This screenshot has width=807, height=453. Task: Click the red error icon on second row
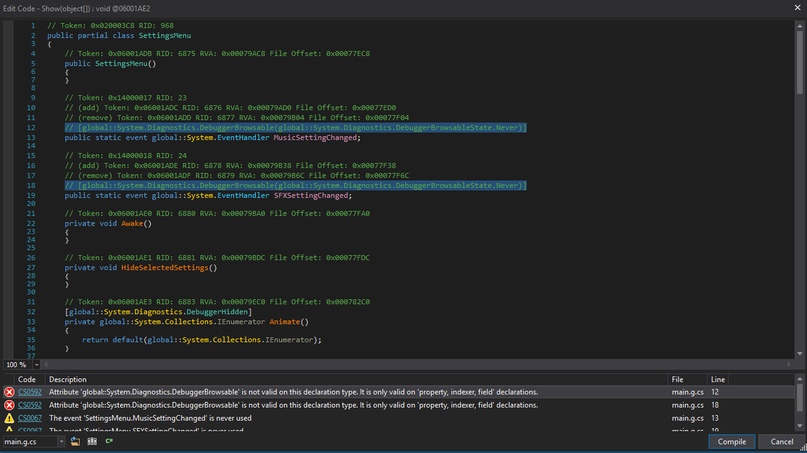(x=9, y=405)
